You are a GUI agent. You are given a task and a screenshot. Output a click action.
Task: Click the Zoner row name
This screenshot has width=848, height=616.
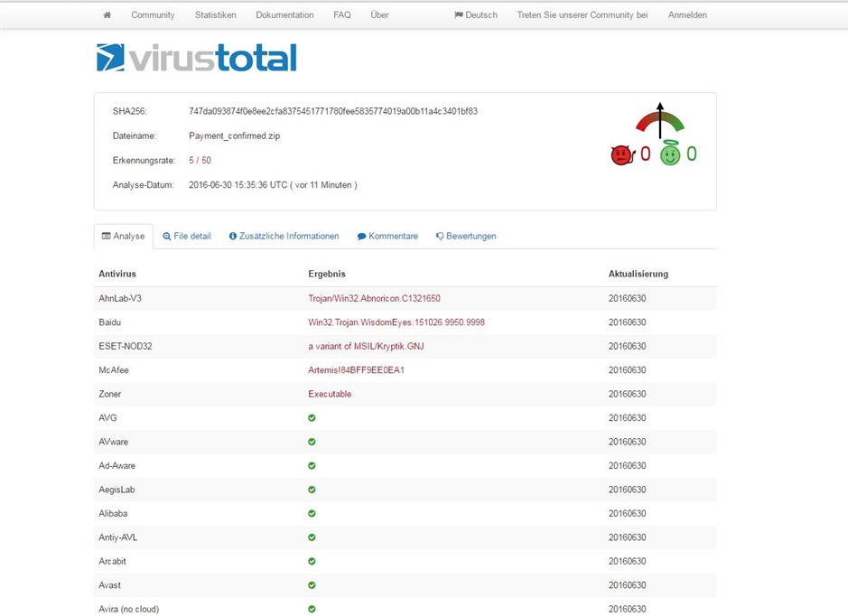[110, 394]
